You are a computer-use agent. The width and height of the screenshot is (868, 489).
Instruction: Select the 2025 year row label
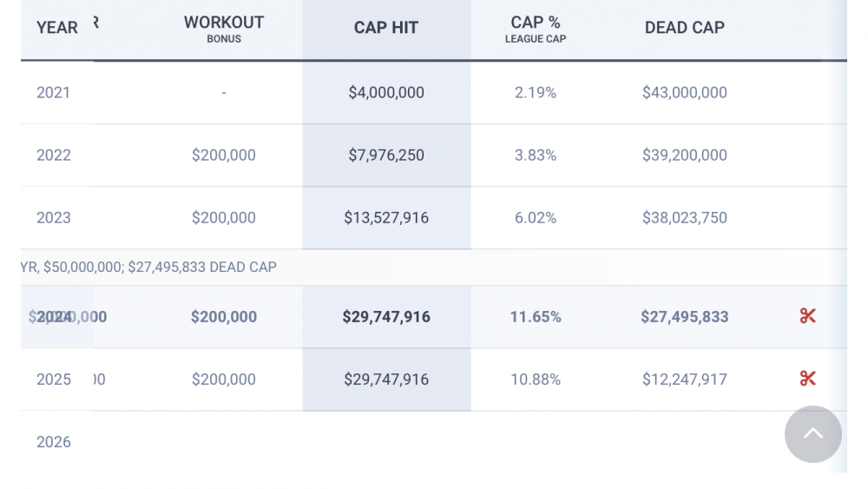pos(54,380)
